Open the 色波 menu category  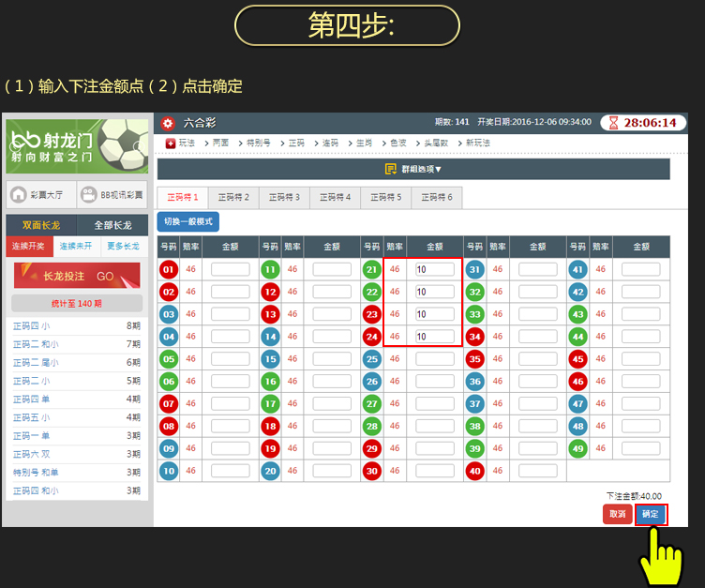pos(398,143)
